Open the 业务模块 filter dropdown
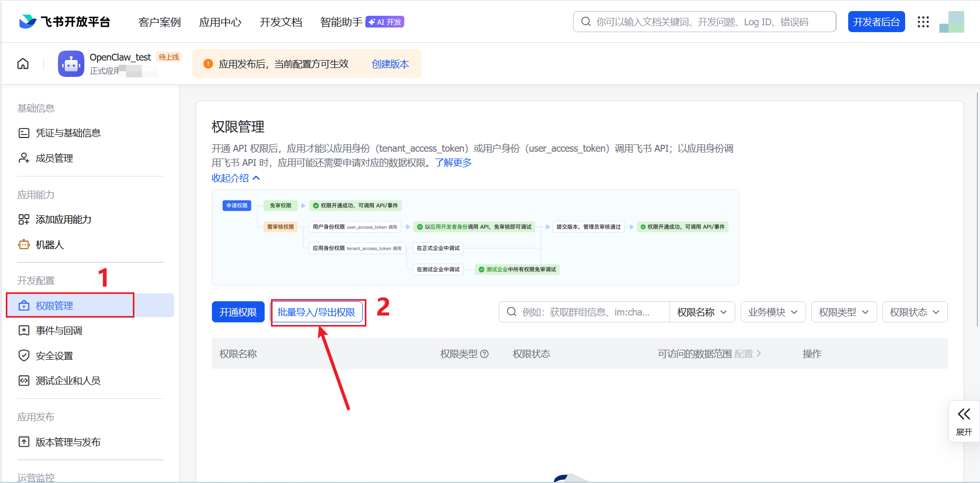Image resolution: width=980 pixels, height=483 pixels. (773, 312)
